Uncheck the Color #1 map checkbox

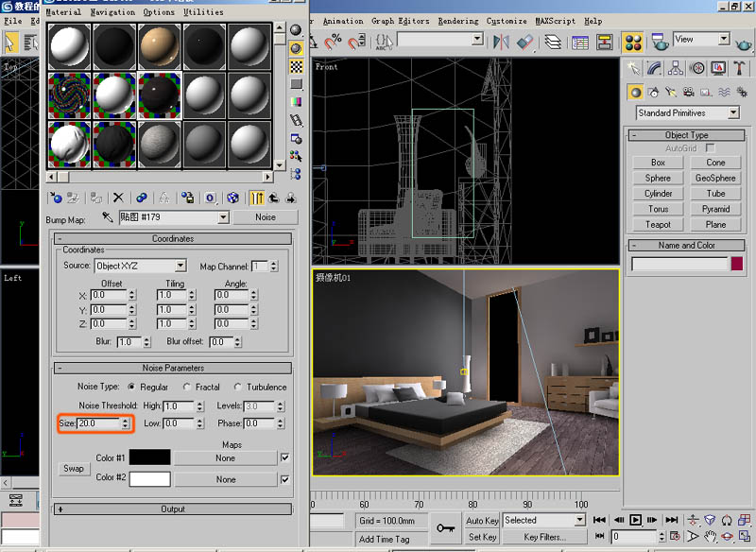click(285, 457)
